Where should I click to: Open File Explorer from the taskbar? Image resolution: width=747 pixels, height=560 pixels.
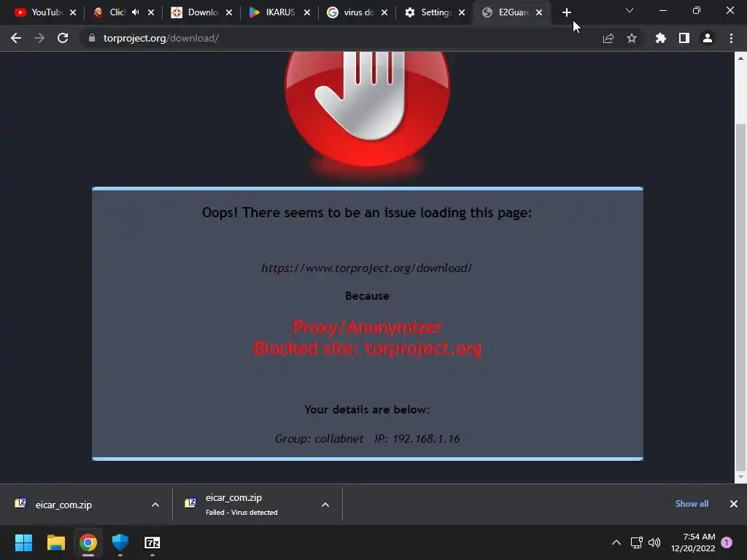pos(55,542)
